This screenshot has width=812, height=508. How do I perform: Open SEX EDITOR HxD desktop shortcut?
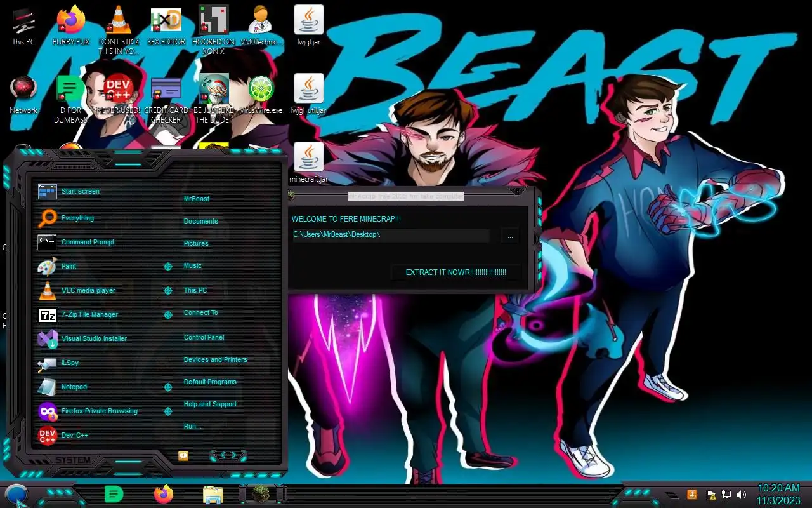(x=166, y=27)
